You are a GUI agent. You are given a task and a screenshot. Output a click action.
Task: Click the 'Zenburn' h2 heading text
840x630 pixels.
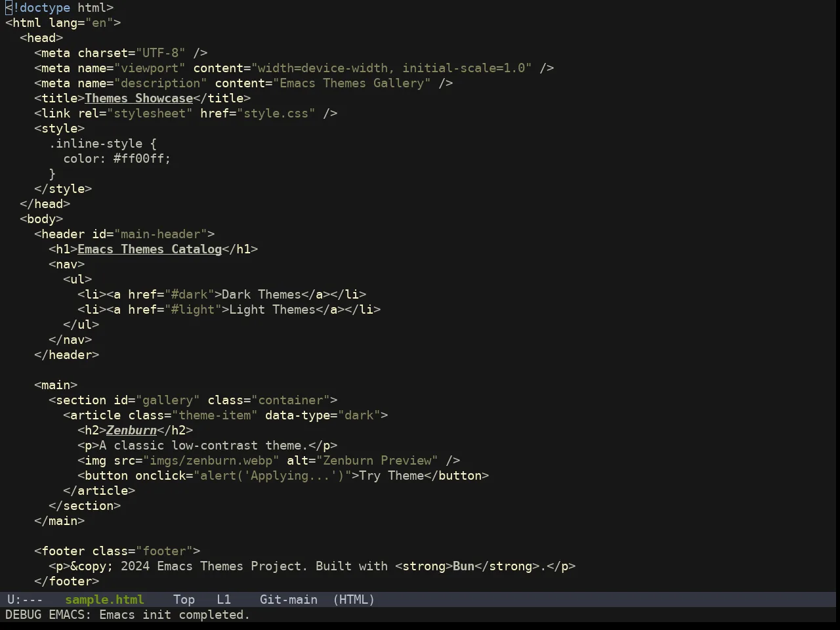131,430
